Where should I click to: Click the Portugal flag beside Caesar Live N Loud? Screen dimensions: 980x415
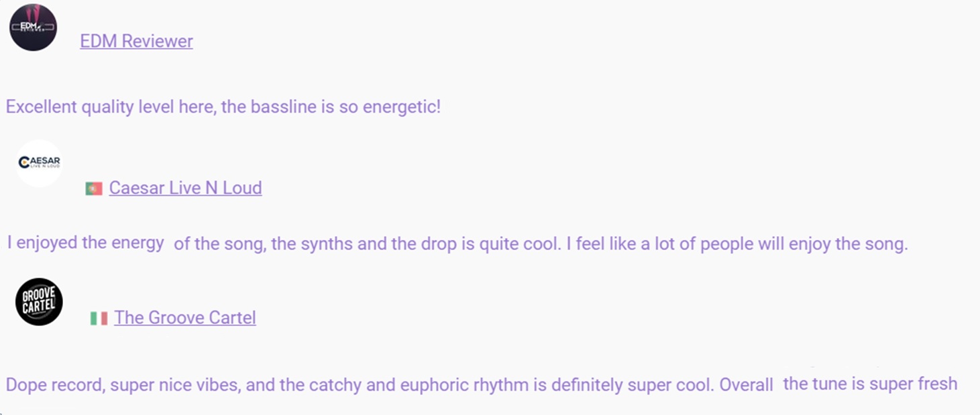coord(94,189)
